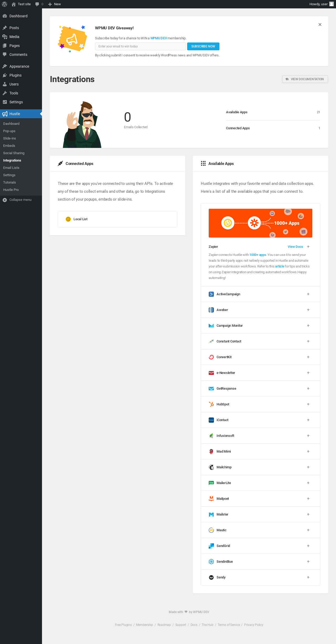Click the Mad Mimi app icon

coord(211,452)
